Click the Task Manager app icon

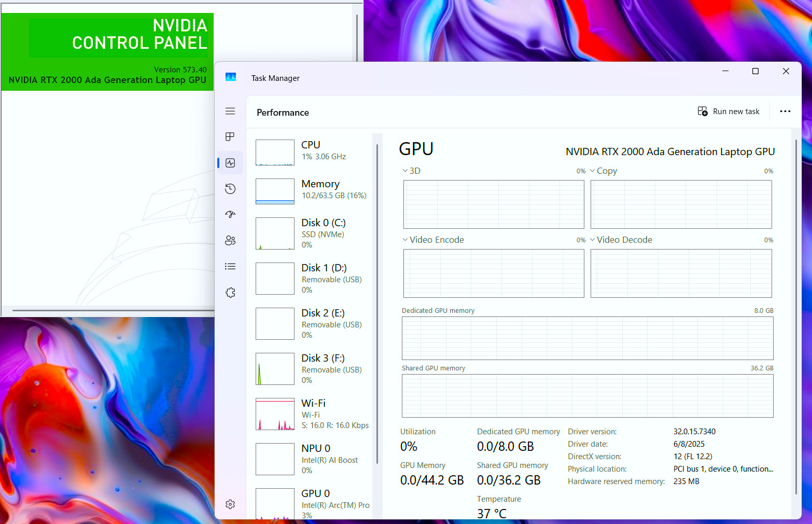(x=231, y=77)
